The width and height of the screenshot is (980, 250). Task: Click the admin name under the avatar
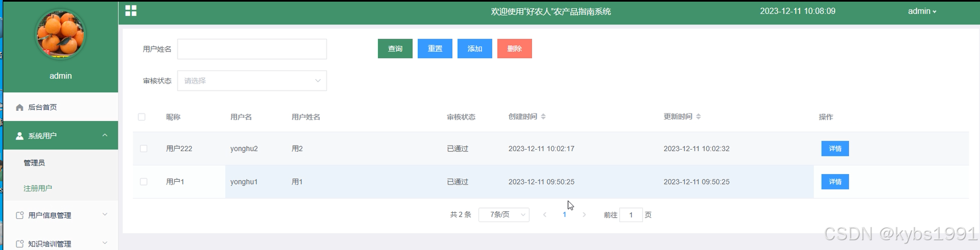[x=61, y=76]
